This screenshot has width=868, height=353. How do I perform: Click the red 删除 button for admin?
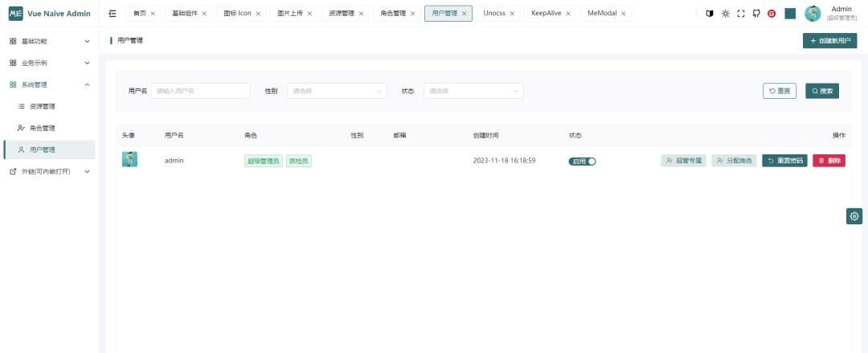pyautogui.click(x=829, y=161)
